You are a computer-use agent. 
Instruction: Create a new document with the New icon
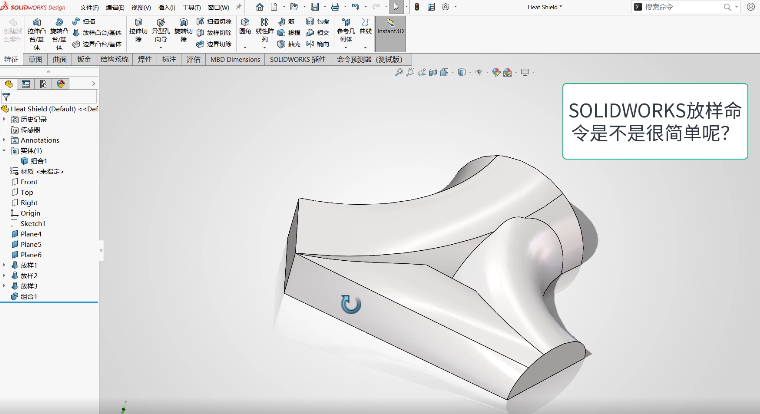tap(274, 7)
